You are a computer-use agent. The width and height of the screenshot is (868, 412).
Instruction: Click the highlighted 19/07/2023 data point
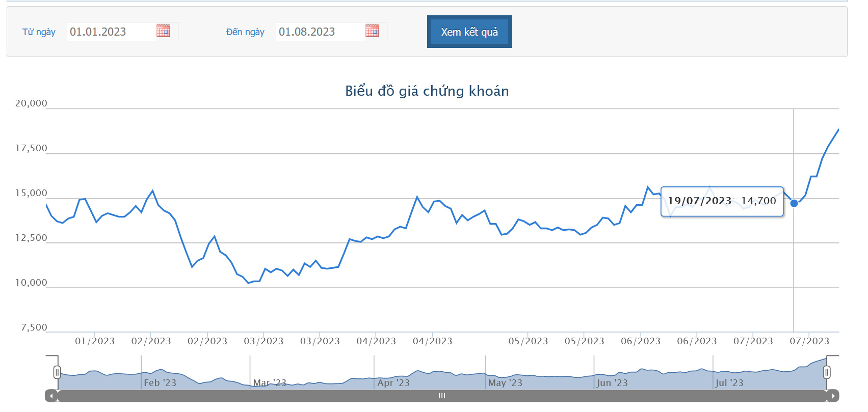(794, 203)
